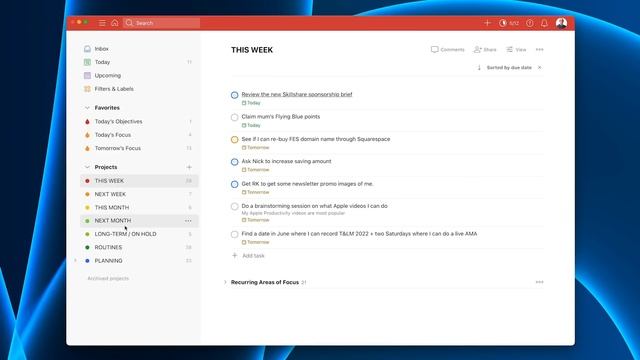Open project more options ellipsis
Image resolution: width=640 pixels, height=360 pixels.
(540, 49)
